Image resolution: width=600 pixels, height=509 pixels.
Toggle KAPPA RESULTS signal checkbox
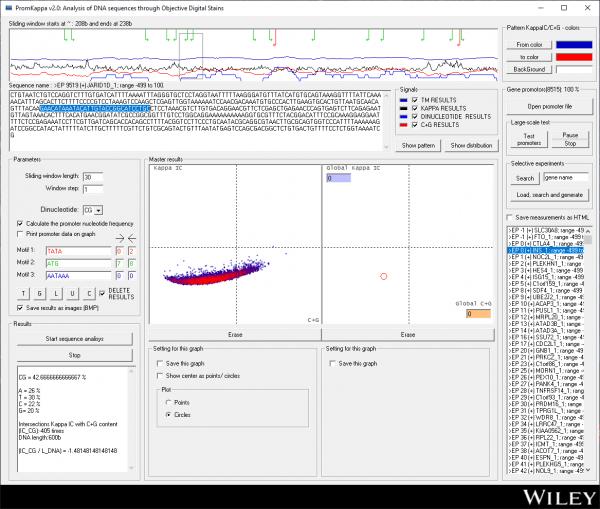click(414, 108)
